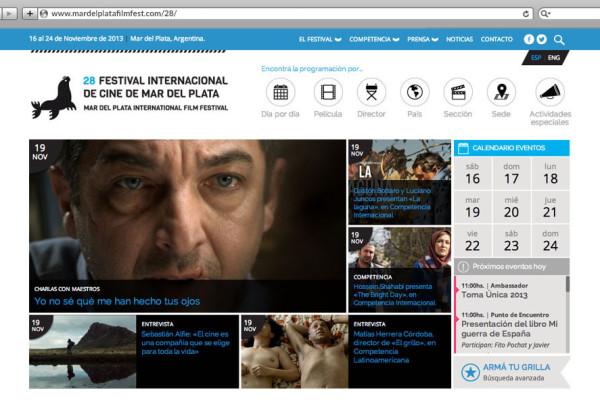This screenshot has width=600, height=400.
Task: Click the Calendario Eventos header bar
Action: pyautogui.click(x=512, y=148)
